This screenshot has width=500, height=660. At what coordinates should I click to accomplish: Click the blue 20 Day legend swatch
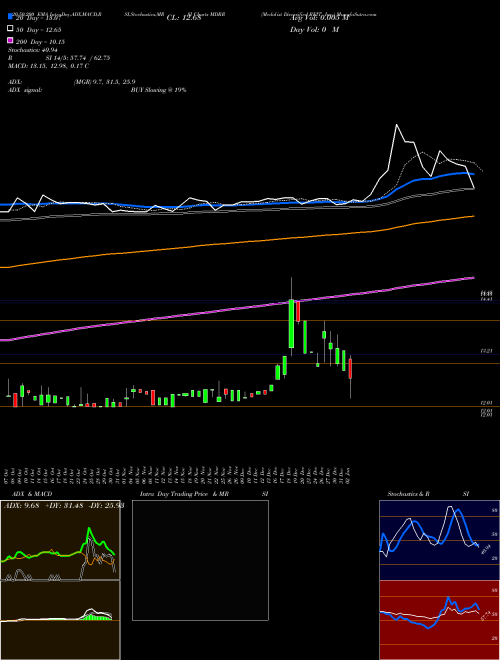click(10, 17)
